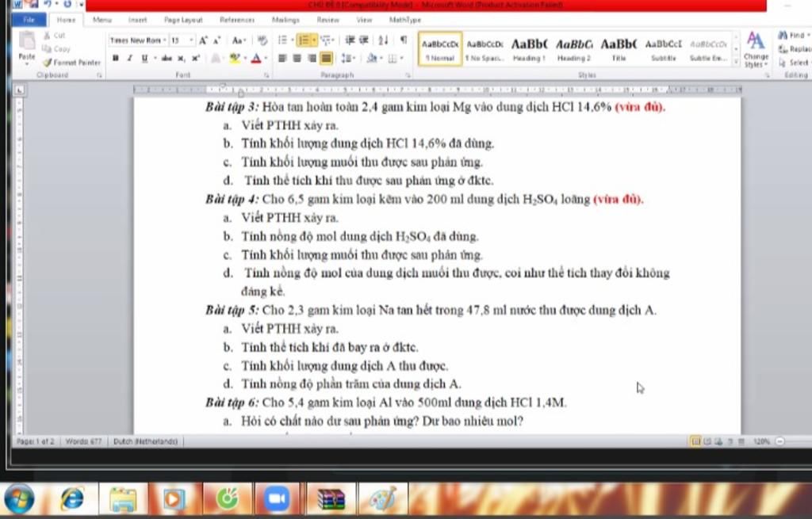Screen dimensions: 812x519
Task: Toggle subscript formatting
Action: 181,58
